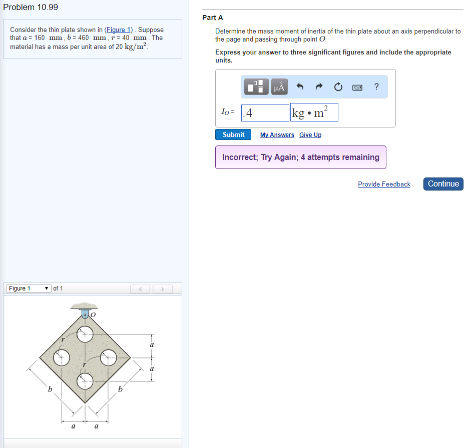Click the 'Incorrect; Try Again' message box
476x448 pixels.
pyautogui.click(x=301, y=157)
